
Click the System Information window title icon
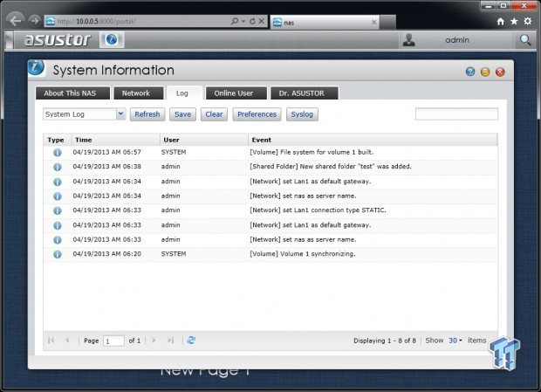pos(37,67)
